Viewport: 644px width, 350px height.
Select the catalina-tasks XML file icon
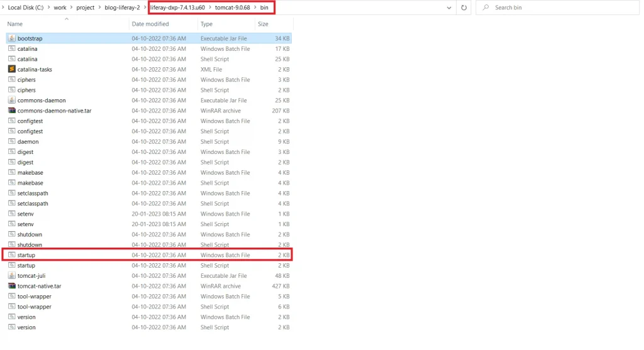coord(12,69)
